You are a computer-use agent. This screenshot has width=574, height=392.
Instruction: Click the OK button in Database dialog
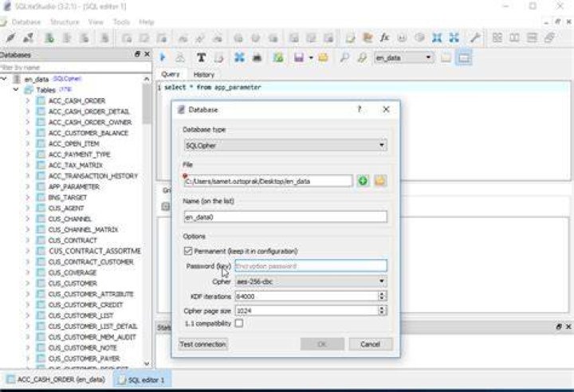(322, 344)
